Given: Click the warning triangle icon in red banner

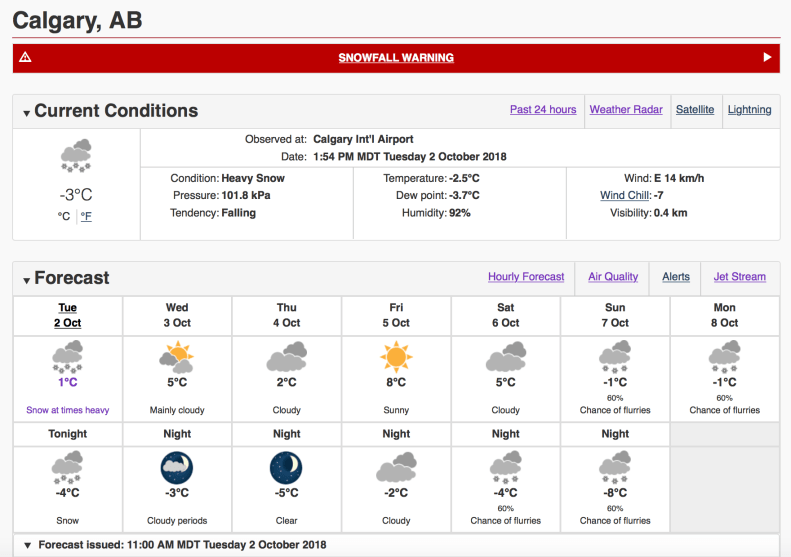Looking at the screenshot, I should 26,57.
